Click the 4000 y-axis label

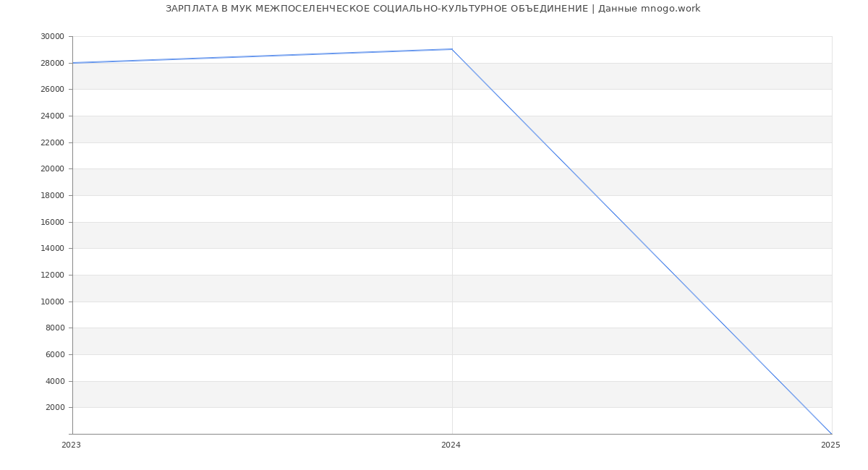pos(55,381)
